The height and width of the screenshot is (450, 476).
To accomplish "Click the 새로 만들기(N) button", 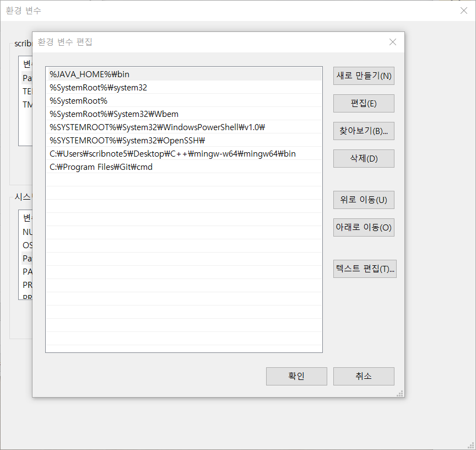I will click(364, 76).
